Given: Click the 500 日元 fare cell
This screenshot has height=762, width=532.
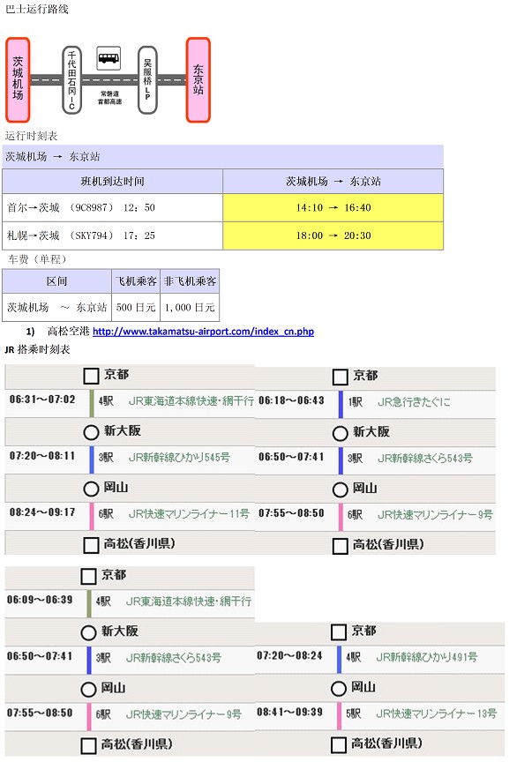Looking at the screenshot, I should (x=136, y=307).
